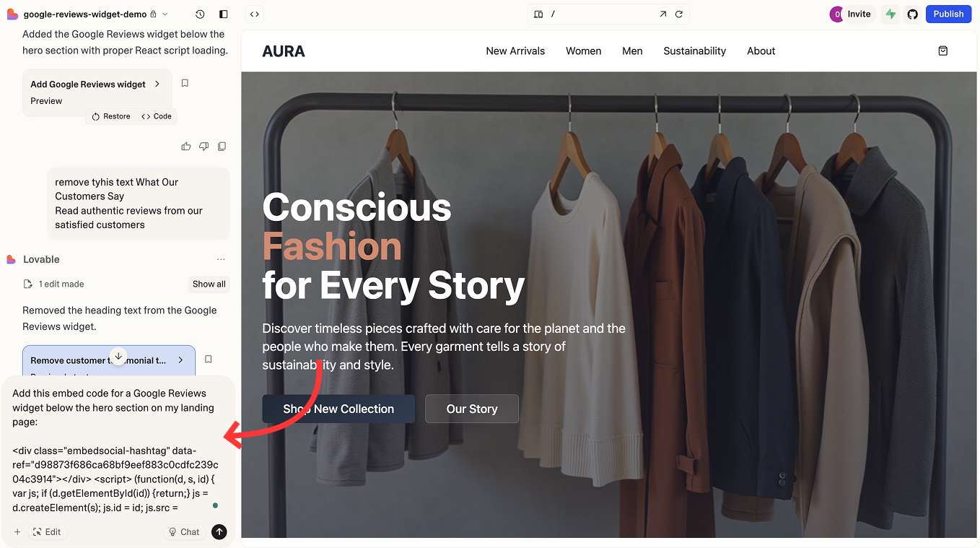Select Sustainability in the site navigation

coord(694,51)
